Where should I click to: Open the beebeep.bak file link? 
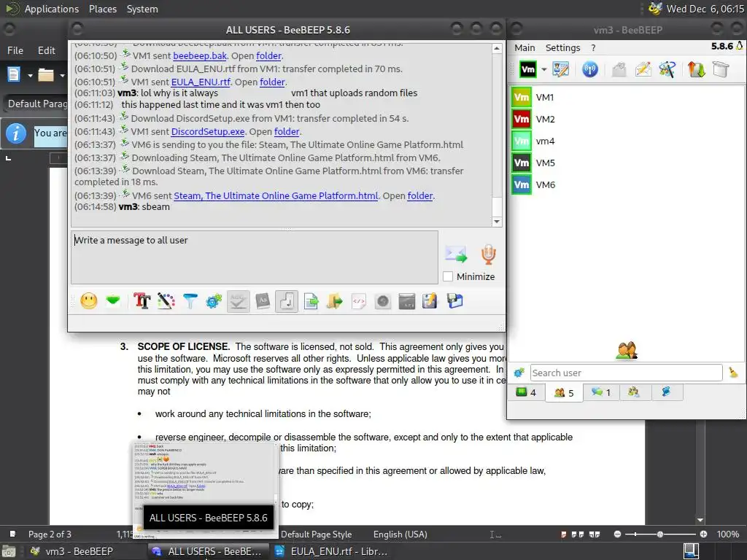click(200, 55)
